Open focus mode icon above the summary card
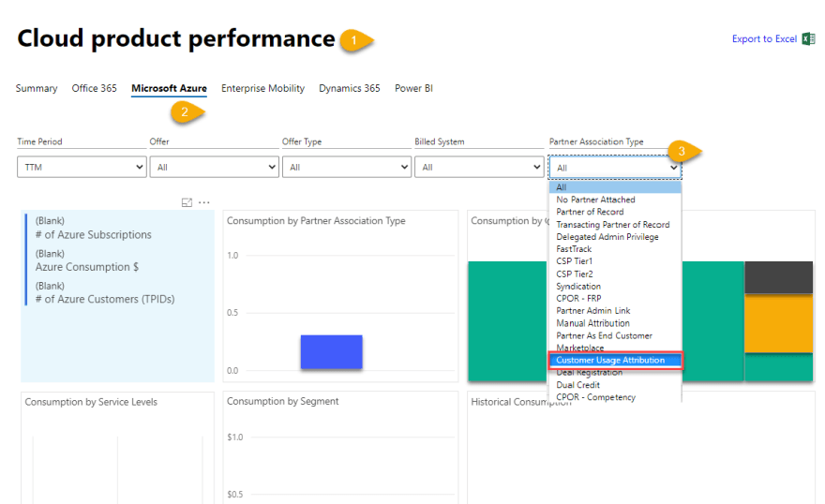 click(x=187, y=202)
